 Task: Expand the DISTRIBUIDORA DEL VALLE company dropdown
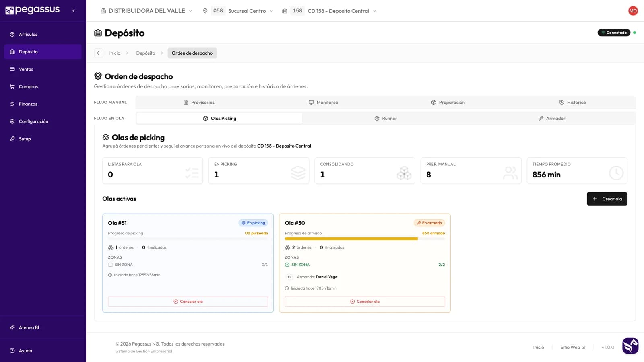tap(147, 11)
